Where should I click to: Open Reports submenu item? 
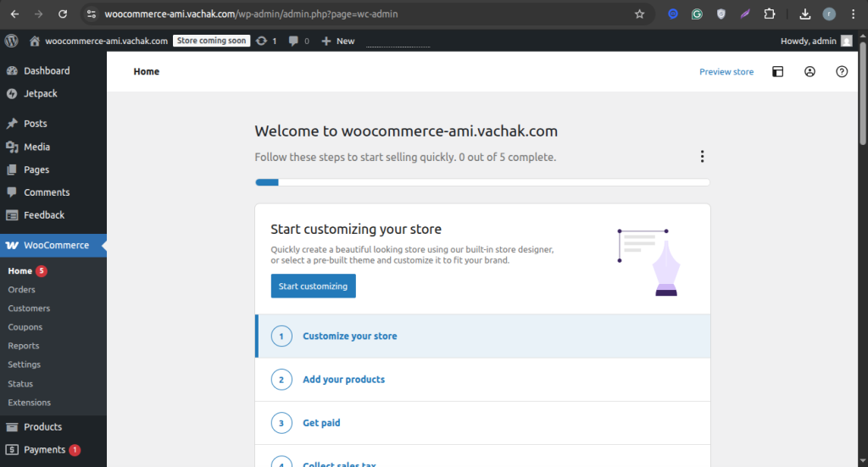(23, 346)
